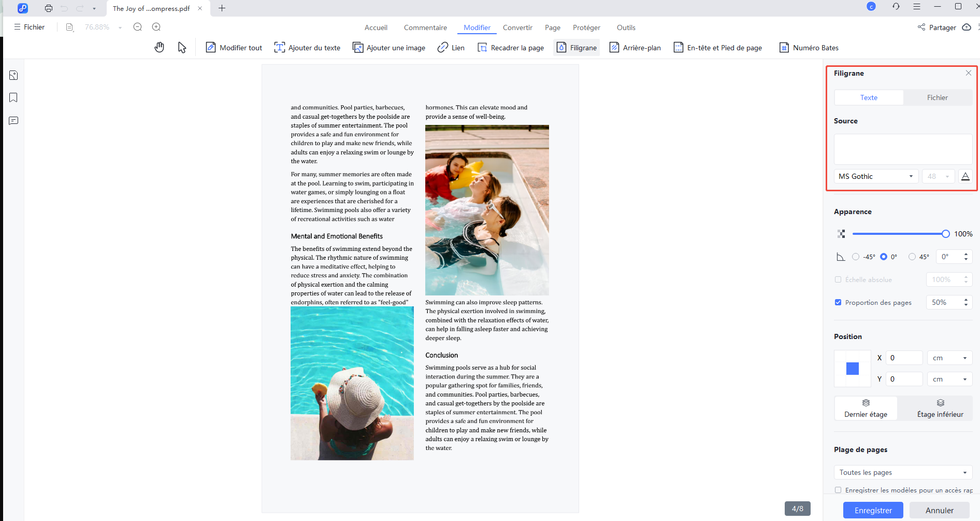
Task: Select the arrow cursor tool
Action: pyautogui.click(x=182, y=48)
